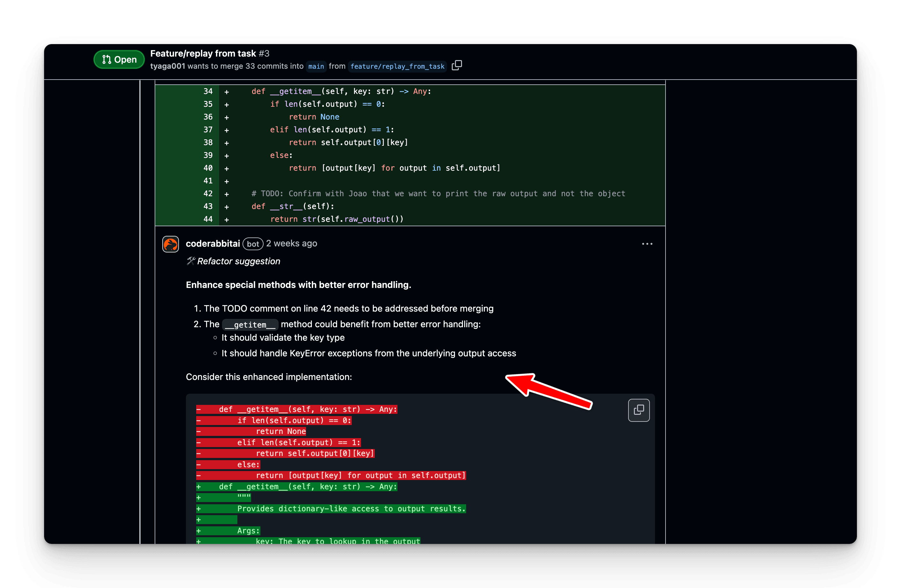Click the tools emoji beside Refactor suggestion
This screenshot has width=901, height=588.
pyautogui.click(x=192, y=261)
